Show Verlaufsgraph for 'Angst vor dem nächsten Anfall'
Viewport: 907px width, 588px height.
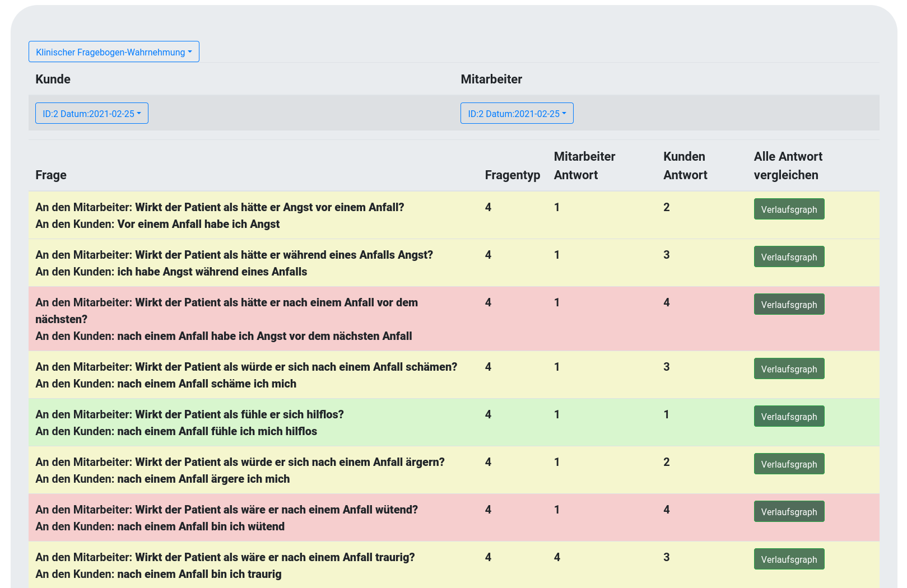[788, 305]
